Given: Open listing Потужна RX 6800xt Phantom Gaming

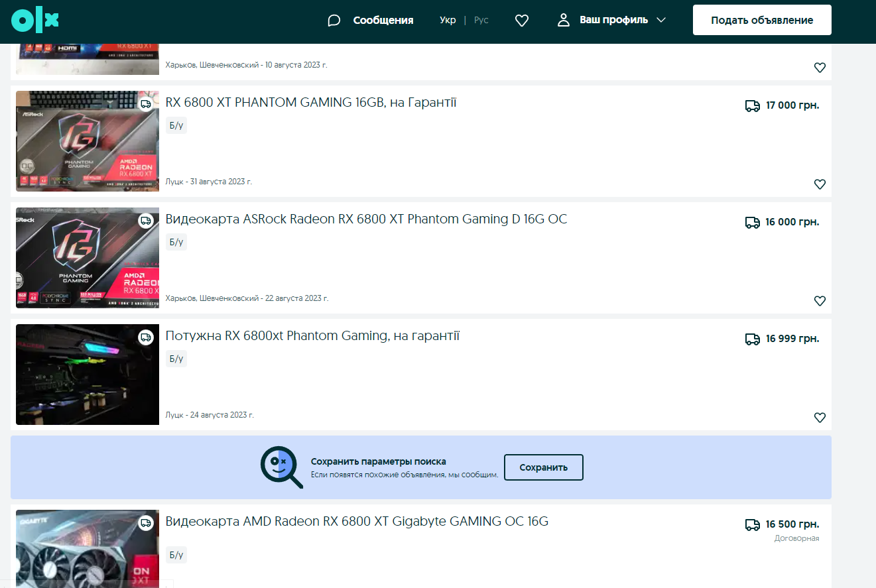Looking at the screenshot, I should (x=312, y=336).
